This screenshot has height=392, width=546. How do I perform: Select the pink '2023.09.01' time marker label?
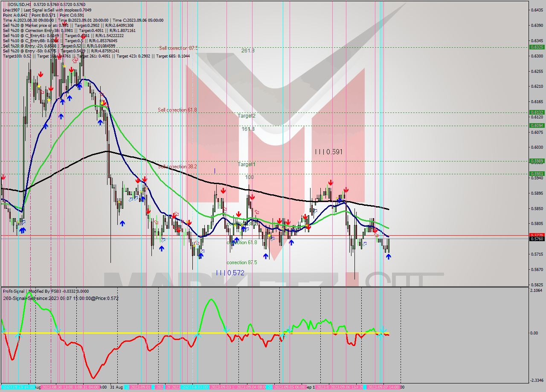tap(140, 387)
